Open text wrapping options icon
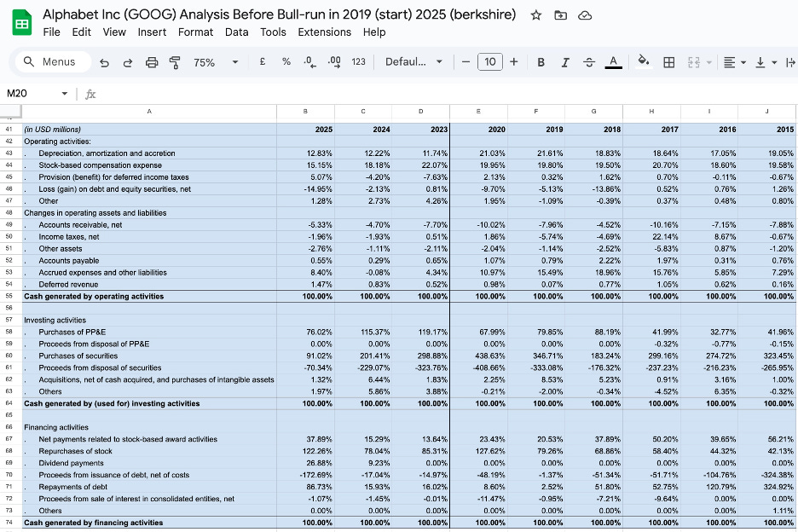Image resolution: width=798 pixels, height=532 pixels. (790, 62)
